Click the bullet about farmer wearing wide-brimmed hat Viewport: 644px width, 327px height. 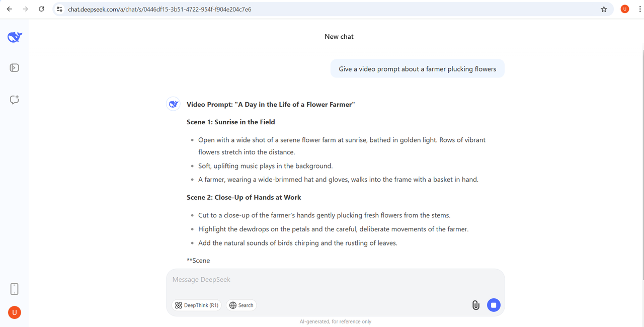[338, 180]
